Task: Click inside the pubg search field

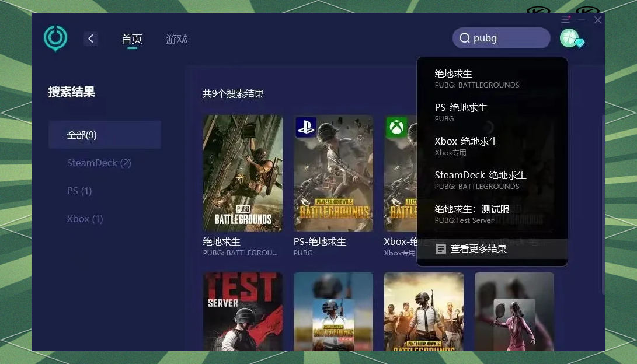Action: [x=502, y=38]
